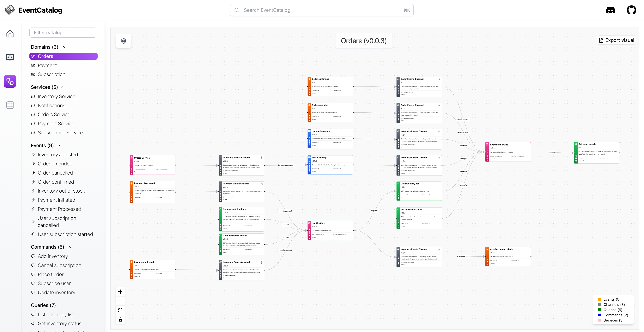This screenshot has height=332, width=644.
Task: Toggle the Commands section collapsed
Action: pyautogui.click(x=69, y=247)
